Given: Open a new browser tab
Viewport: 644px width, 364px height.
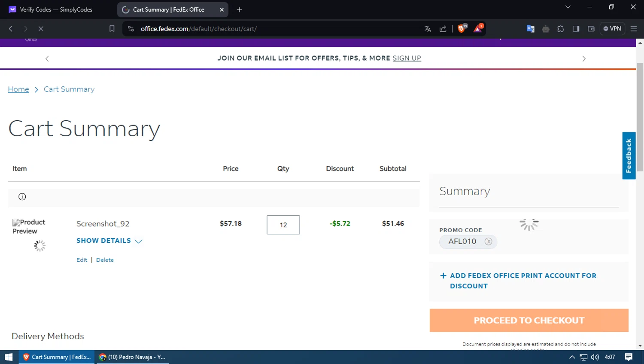Looking at the screenshot, I should click(239, 9).
